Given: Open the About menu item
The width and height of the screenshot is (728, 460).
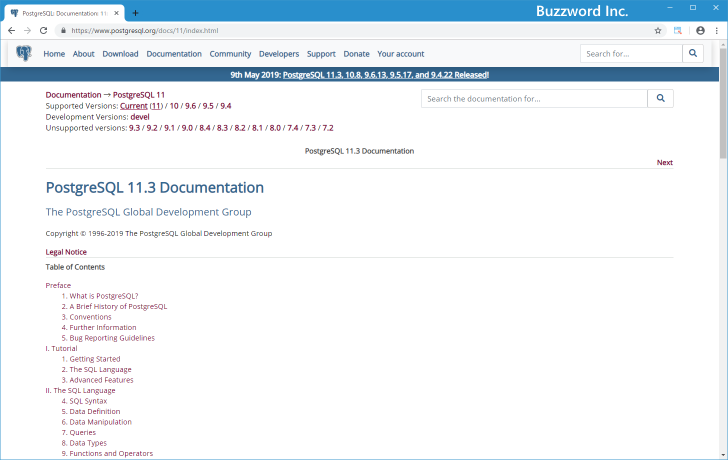Looking at the screenshot, I should coord(84,54).
